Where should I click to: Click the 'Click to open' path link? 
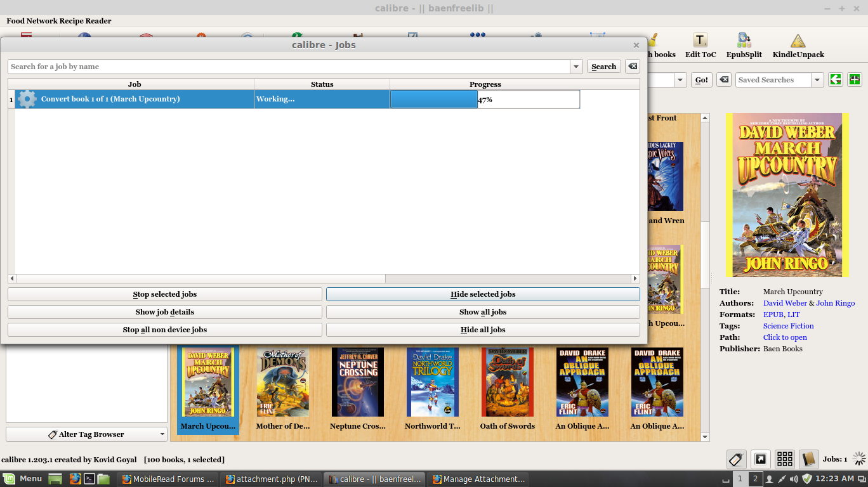[x=785, y=337]
